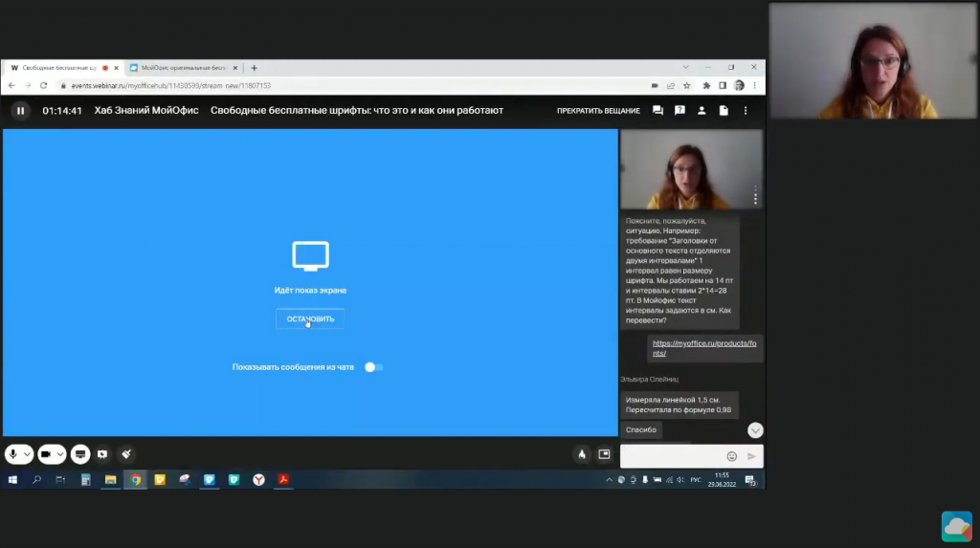This screenshot has height=548, width=980.
Task: Open Windows taskbar search
Action: tap(36, 480)
